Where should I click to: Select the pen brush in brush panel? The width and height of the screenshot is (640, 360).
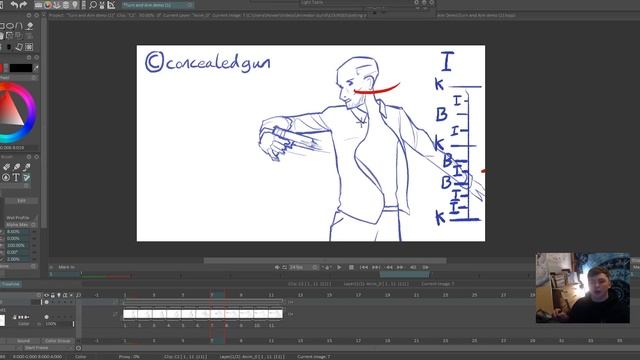16,167
